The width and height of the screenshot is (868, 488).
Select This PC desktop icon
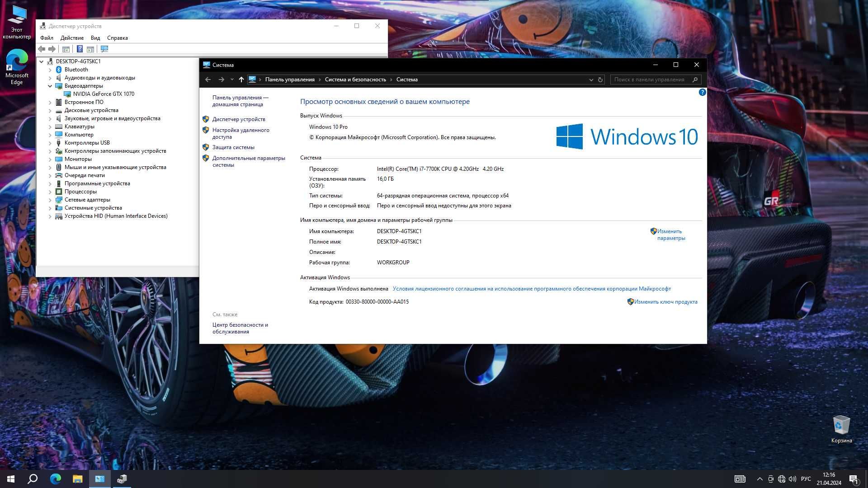17,23
